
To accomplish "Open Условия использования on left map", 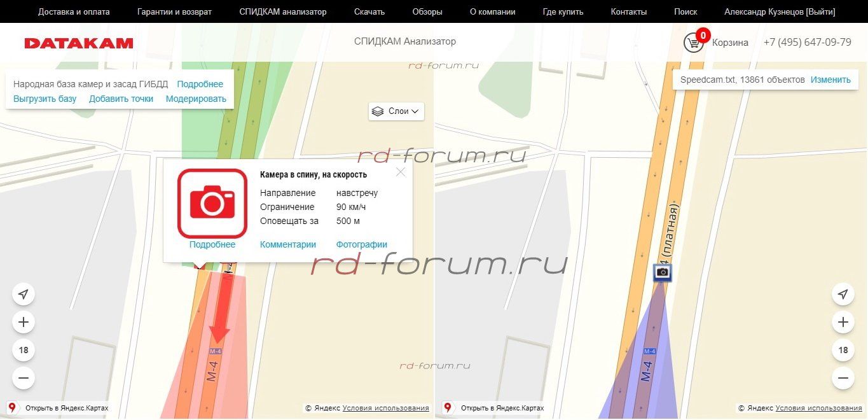I will [x=386, y=408].
